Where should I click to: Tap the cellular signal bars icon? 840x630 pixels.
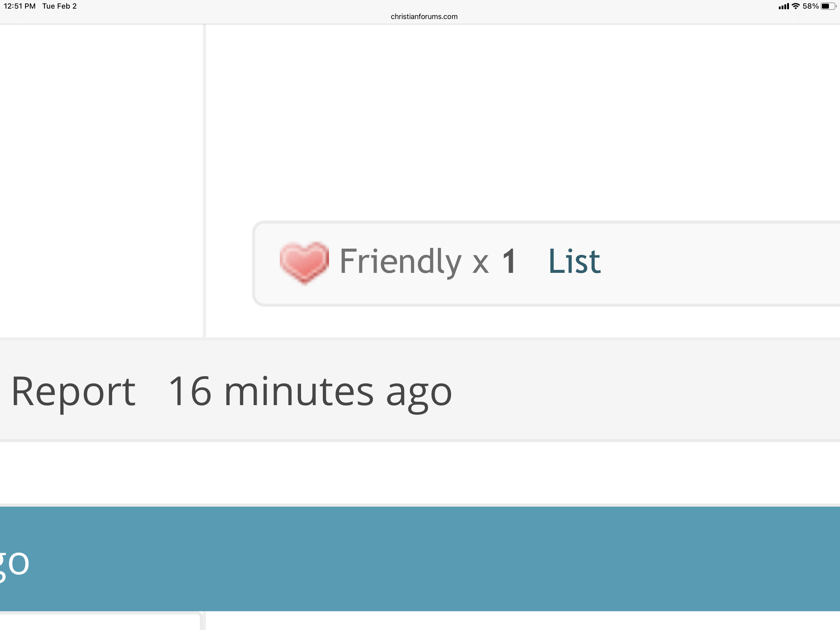(783, 6)
